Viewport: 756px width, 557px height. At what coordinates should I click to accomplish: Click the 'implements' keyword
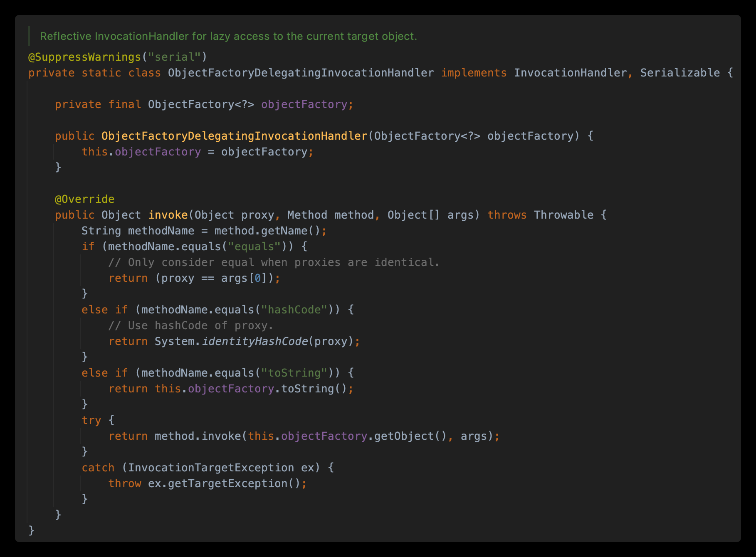(x=474, y=73)
